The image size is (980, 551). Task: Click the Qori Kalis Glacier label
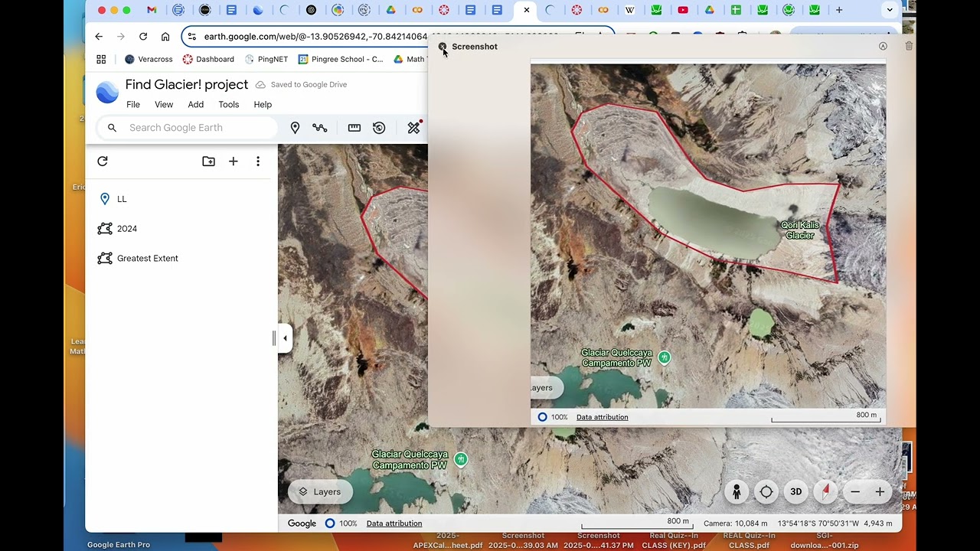click(x=799, y=230)
